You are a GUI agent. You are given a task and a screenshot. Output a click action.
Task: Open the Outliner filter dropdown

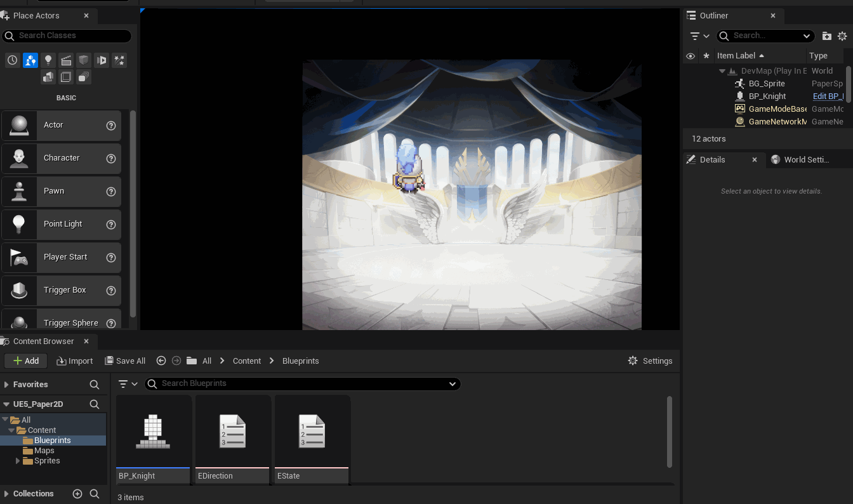click(699, 36)
